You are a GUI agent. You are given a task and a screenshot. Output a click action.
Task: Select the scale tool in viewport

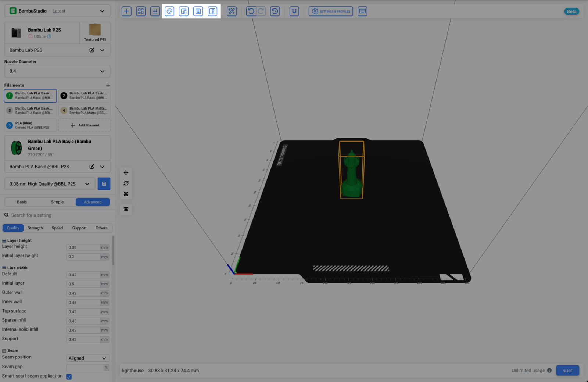(126, 194)
